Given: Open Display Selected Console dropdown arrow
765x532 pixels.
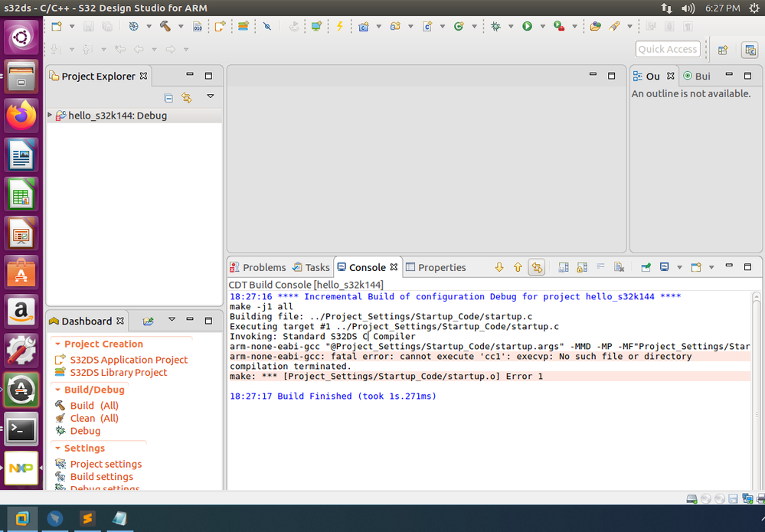Looking at the screenshot, I should [680, 267].
